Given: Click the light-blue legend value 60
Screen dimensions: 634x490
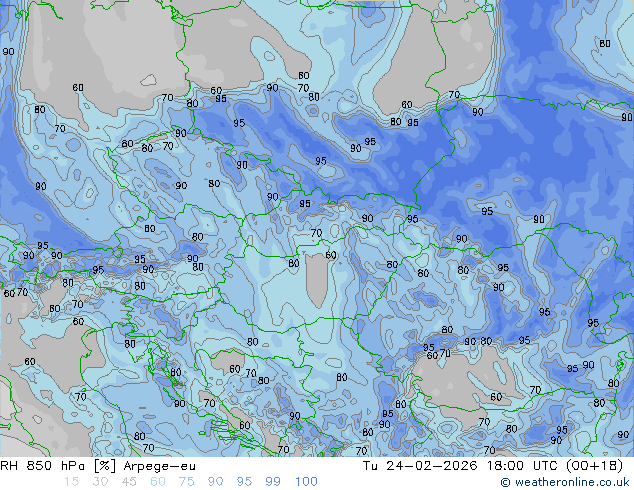Looking at the screenshot, I should [158, 482].
